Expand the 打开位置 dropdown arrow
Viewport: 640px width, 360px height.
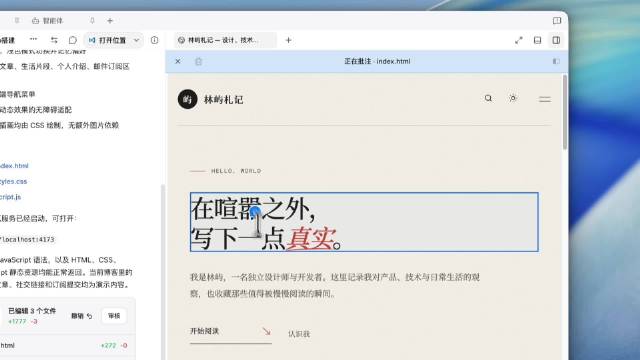coord(136,40)
